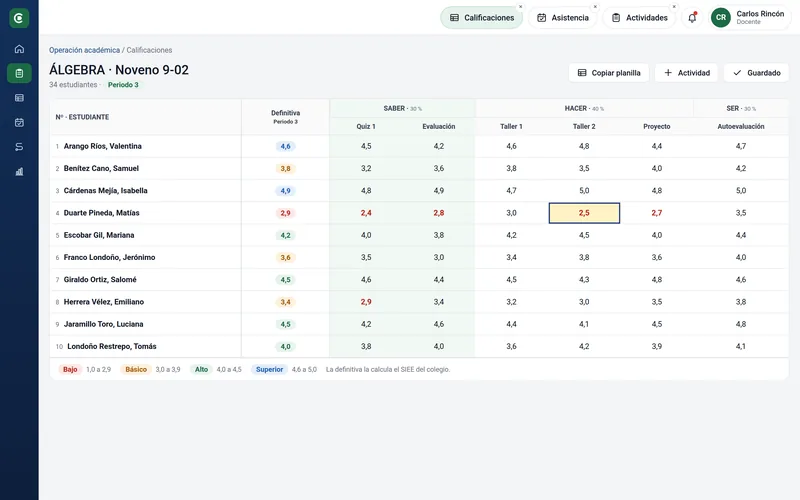
Task: Close the Calificaciones tab with its x
Action: 520,7
